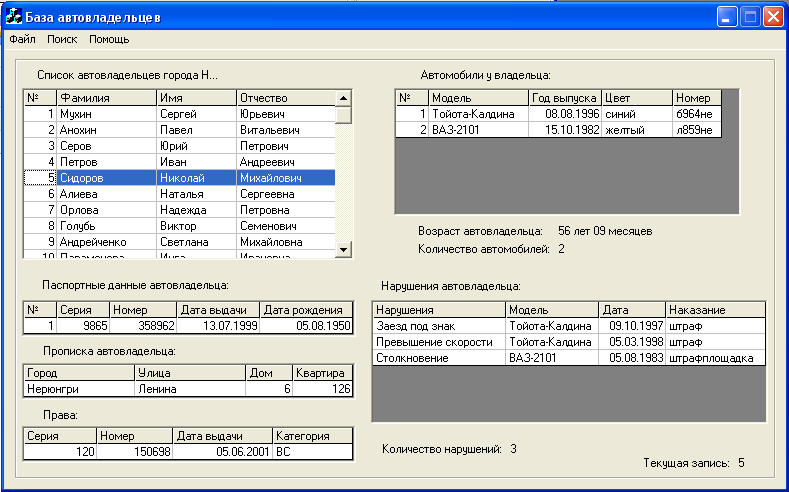Select owner row Голубь
789x492 pixels.
[180, 226]
